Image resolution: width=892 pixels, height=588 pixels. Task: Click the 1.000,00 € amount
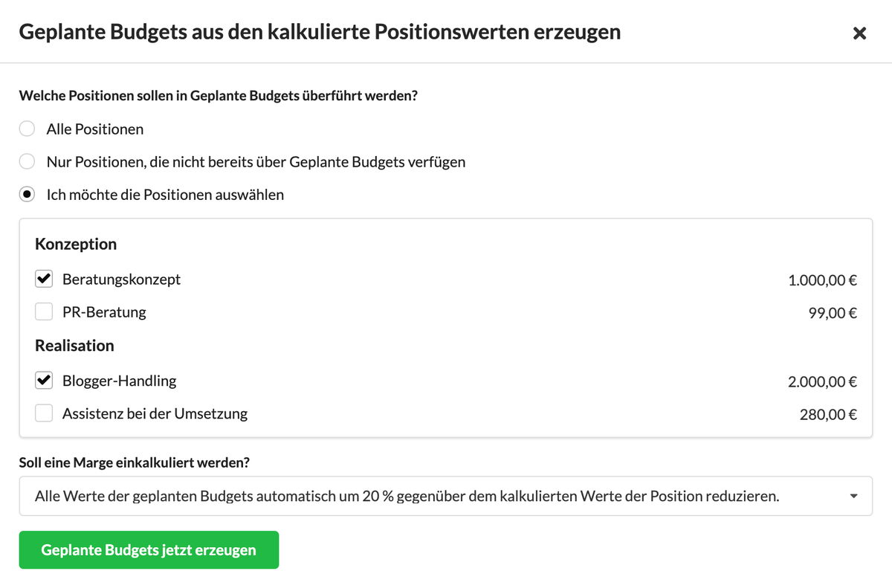pyautogui.click(x=823, y=280)
